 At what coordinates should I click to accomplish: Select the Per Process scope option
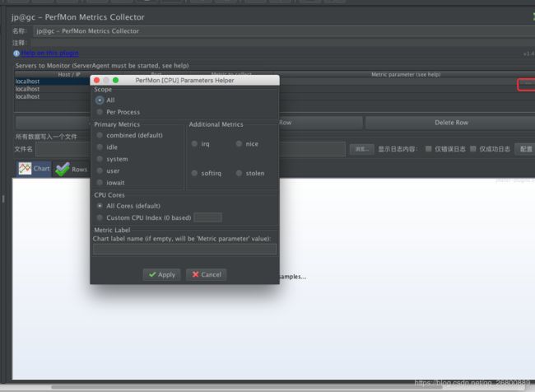coord(100,112)
